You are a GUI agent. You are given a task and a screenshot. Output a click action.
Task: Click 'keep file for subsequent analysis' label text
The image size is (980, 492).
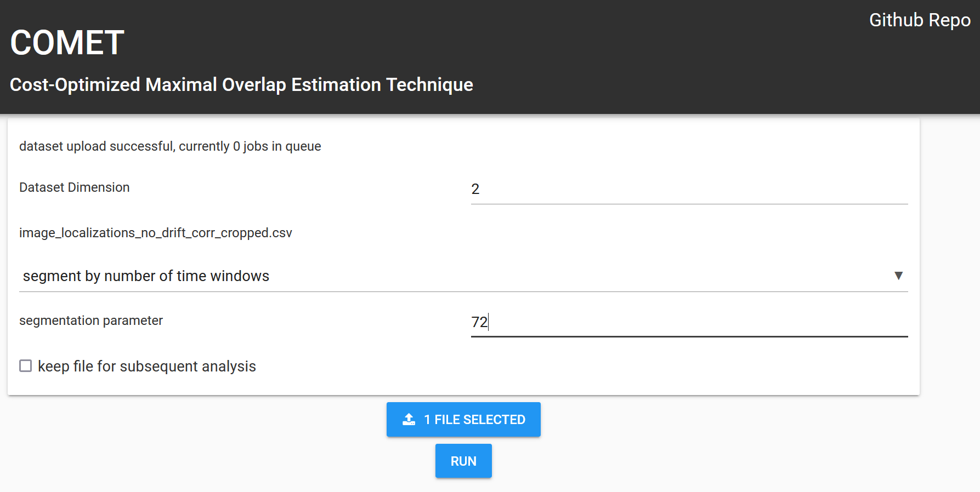tap(147, 366)
